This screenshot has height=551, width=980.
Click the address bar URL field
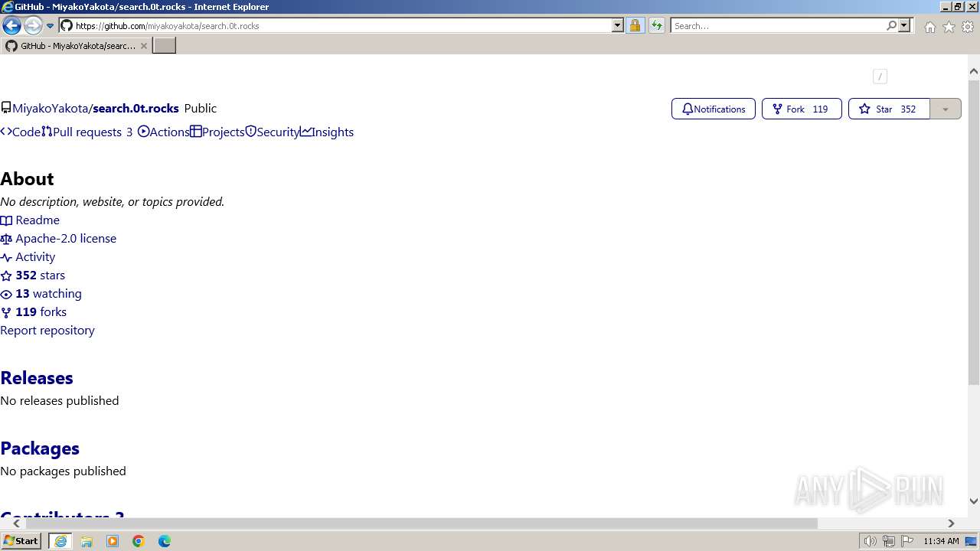click(335, 25)
